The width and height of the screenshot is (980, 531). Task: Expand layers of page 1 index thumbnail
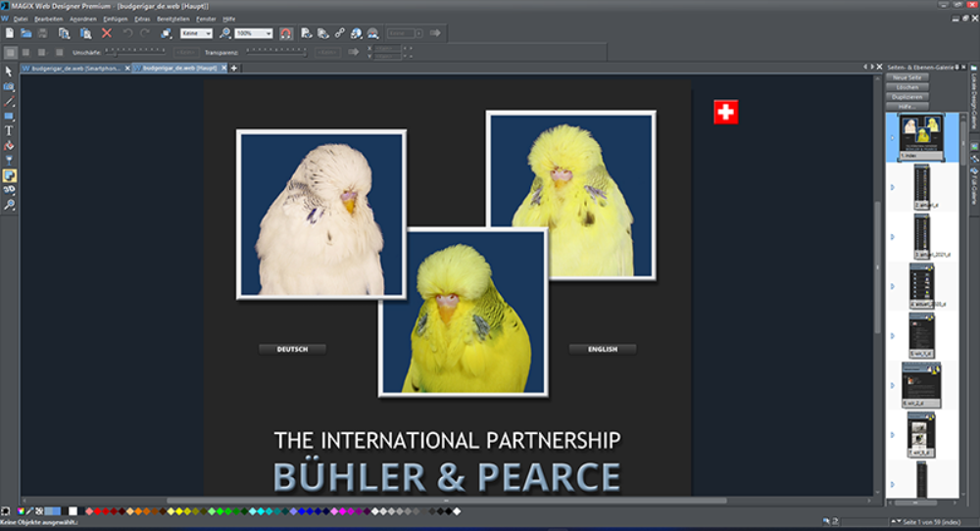tap(893, 137)
